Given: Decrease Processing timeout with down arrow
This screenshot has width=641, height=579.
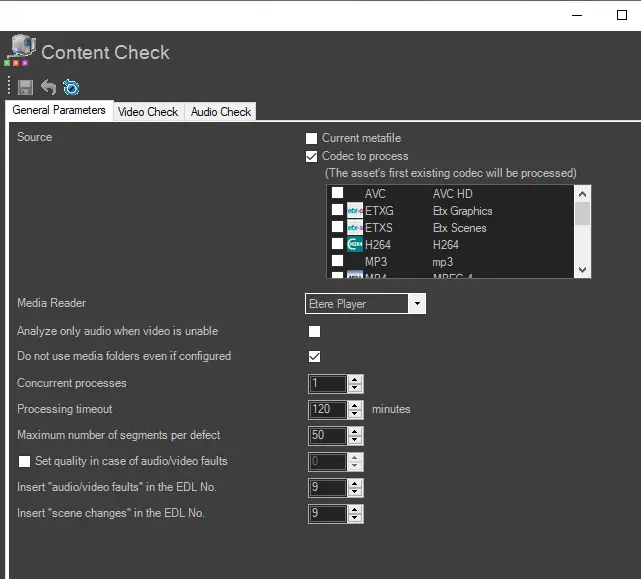Looking at the screenshot, I should point(355,414).
